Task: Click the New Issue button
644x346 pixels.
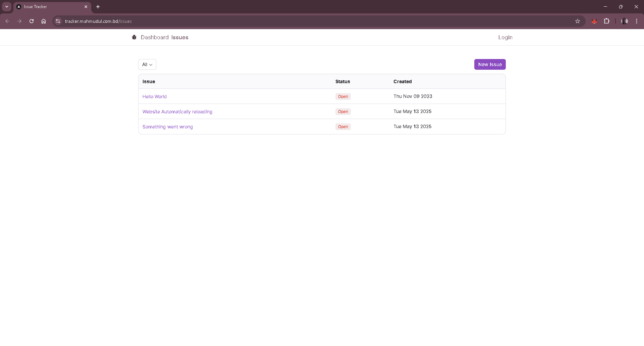Action: pyautogui.click(x=490, y=64)
